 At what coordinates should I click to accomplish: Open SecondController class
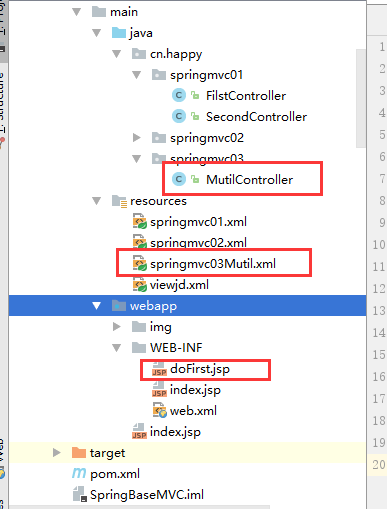(256, 117)
